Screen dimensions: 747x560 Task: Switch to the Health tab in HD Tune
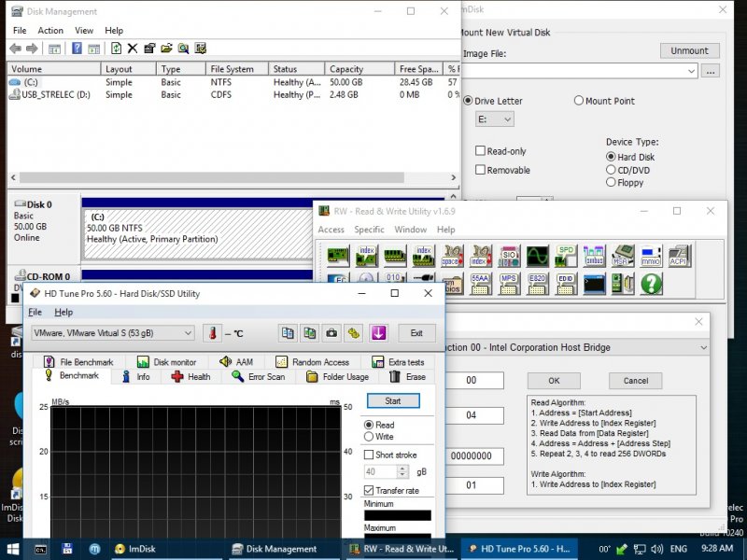(191, 377)
